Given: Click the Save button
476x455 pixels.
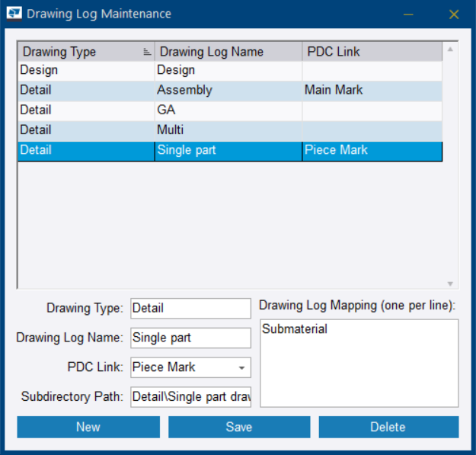Looking at the screenshot, I should click(239, 427).
